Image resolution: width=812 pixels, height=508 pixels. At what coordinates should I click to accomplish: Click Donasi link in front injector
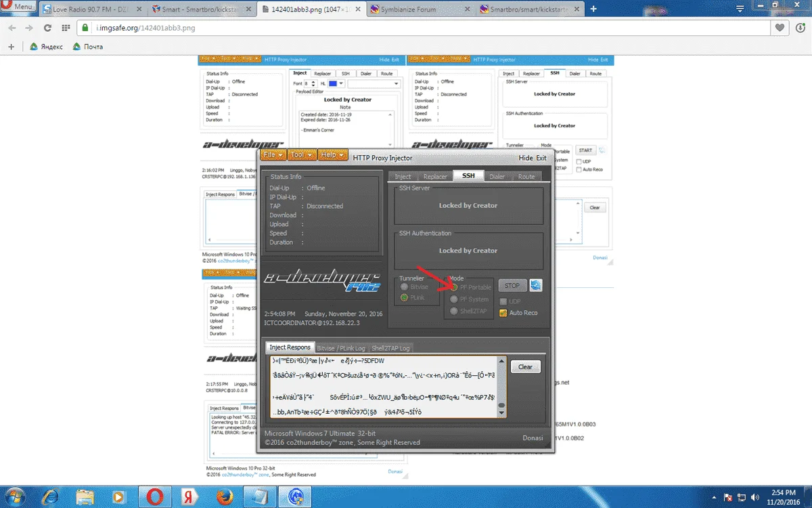pyautogui.click(x=533, y=438)
